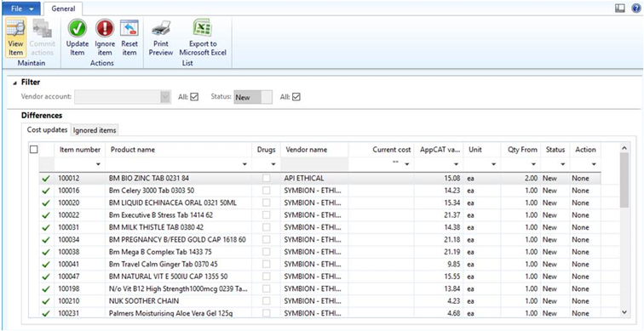The width and height of the screenshot is (644, 331).
Task: Sort by AppCAT value column header
Action: [439, 150]
